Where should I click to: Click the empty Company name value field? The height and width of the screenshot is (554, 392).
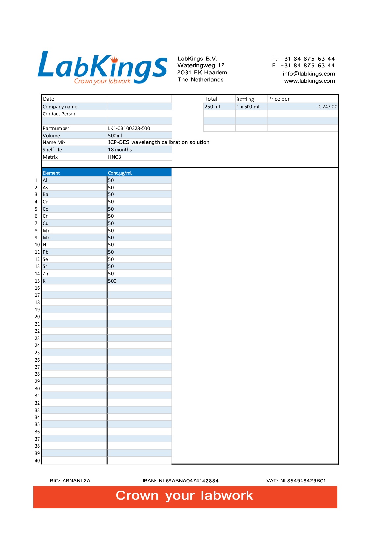tap(139, 107)
